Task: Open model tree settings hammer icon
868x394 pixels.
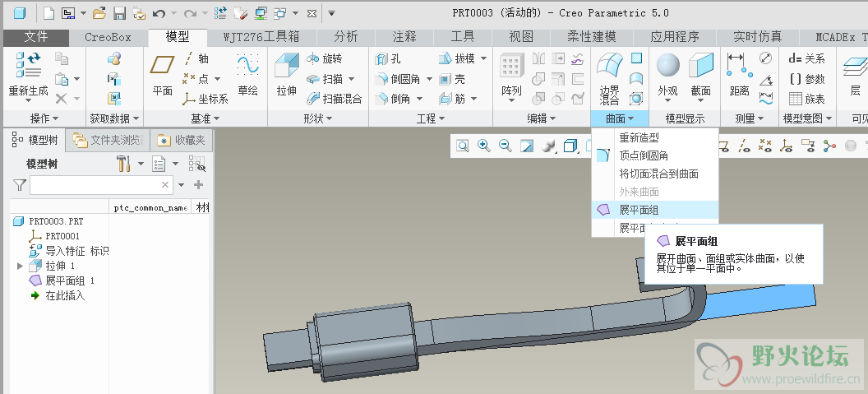Action: (122, 164)
